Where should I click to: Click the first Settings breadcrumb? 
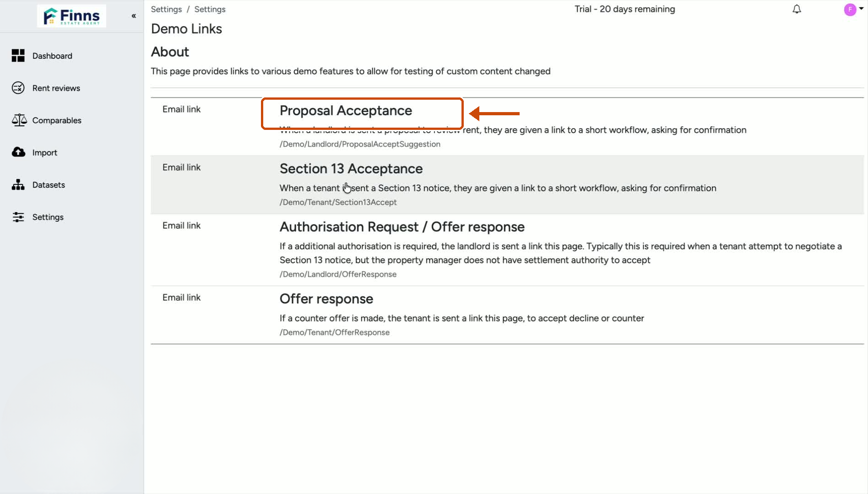(x=166, y=9)
